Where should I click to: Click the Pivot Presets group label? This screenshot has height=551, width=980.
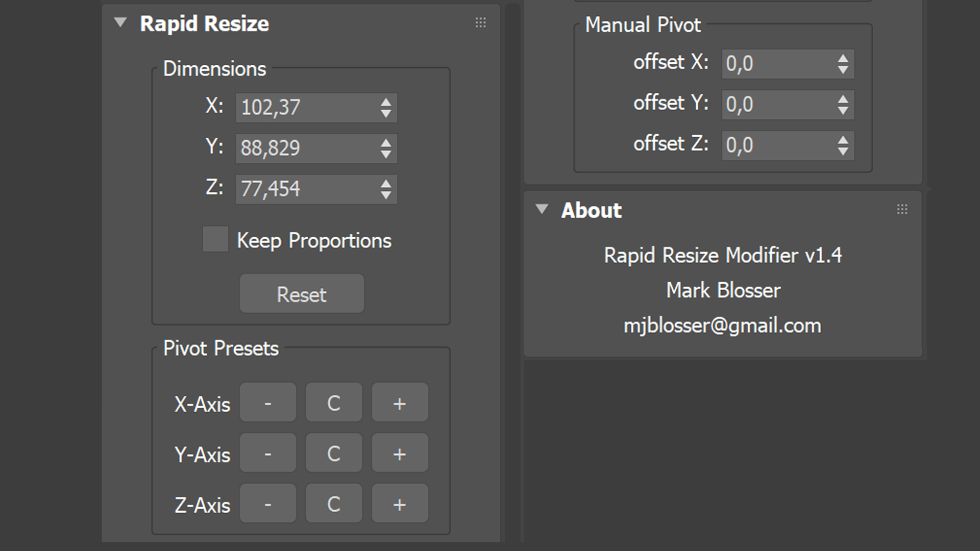pos(220,348)
